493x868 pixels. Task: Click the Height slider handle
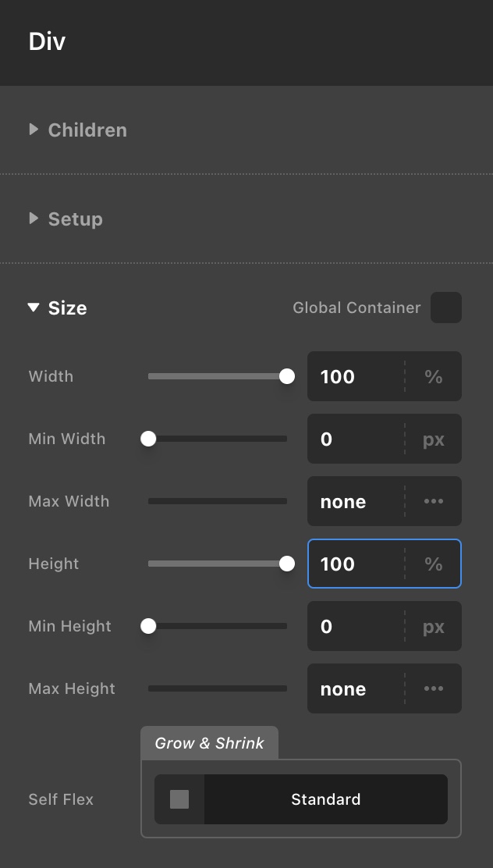click(x=287, y=564)
